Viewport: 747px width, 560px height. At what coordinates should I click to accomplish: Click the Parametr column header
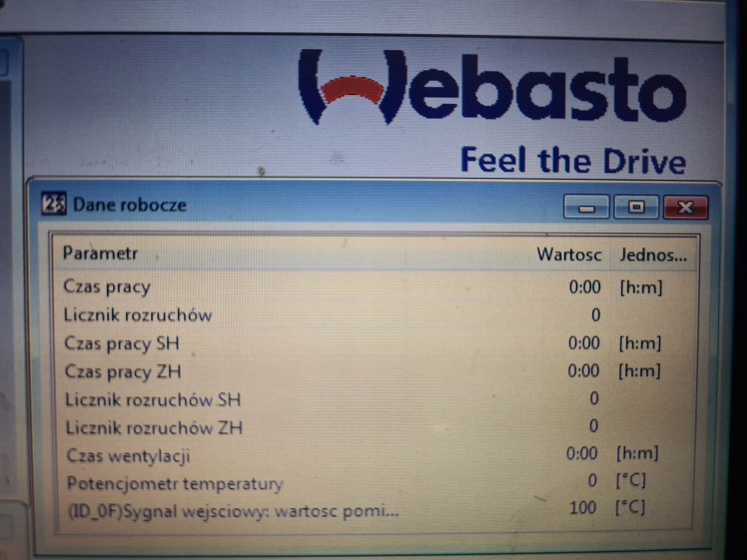pos(100,254)
